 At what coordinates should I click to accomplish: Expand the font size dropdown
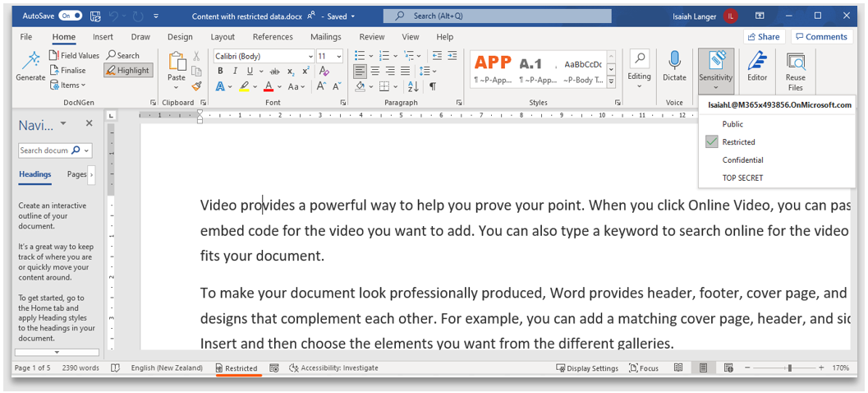(339, 56)
